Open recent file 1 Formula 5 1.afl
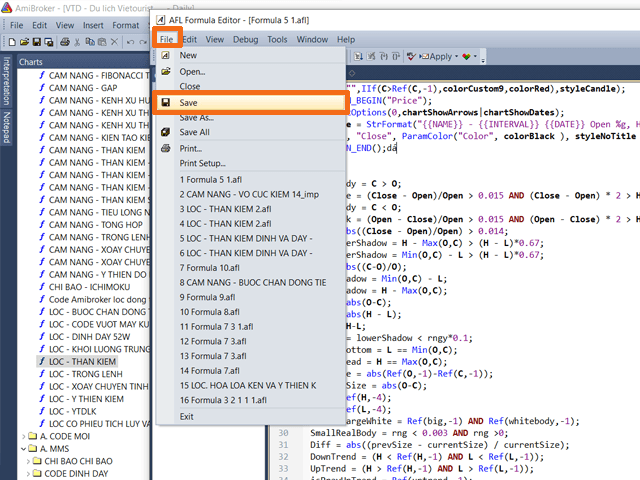640x480 pixels. [250, 180]
